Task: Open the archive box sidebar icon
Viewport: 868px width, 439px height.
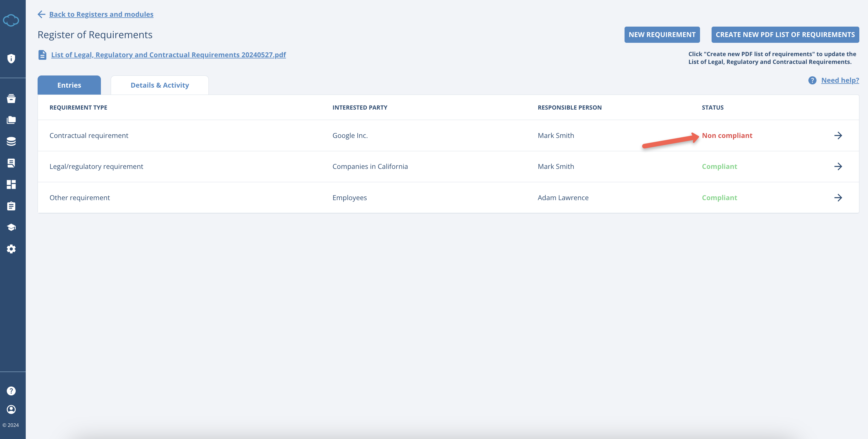Action: tap(11, 98)
